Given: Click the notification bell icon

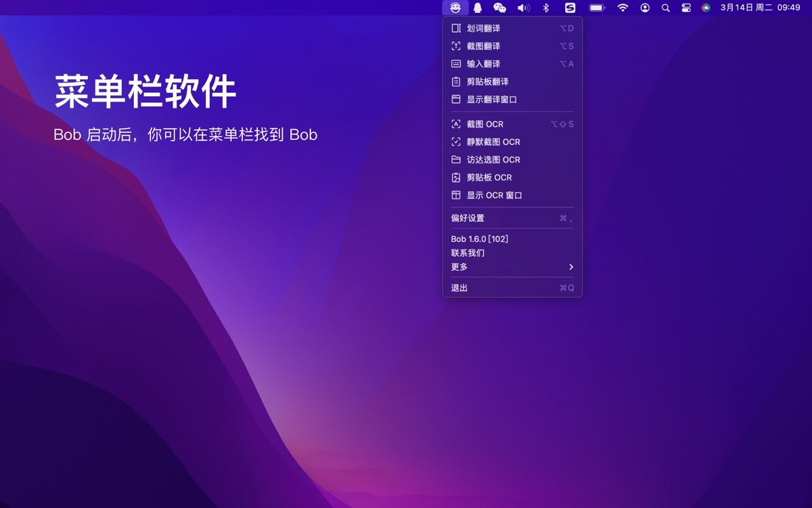Looking at the screenshot, I should (x=477, y=7).
